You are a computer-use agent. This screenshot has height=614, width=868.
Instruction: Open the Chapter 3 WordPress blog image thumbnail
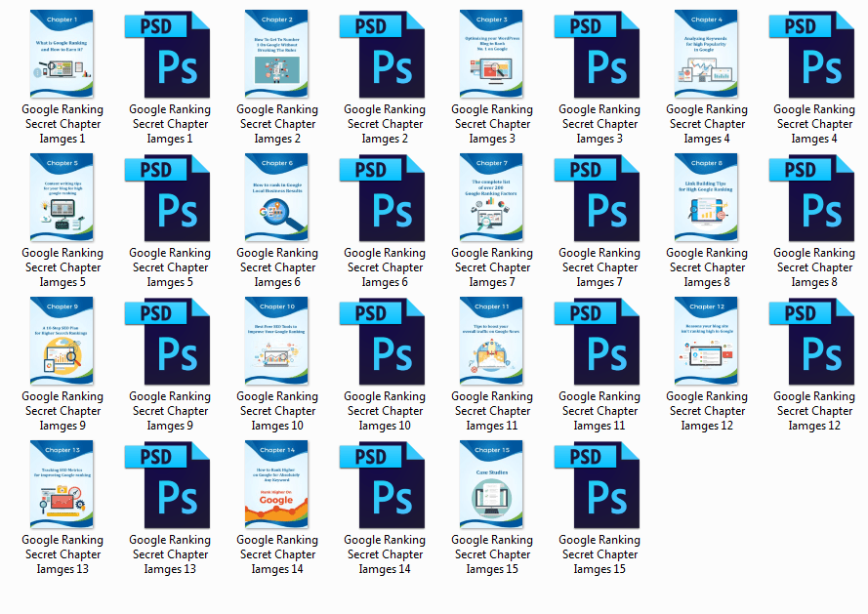pos(492,55)
